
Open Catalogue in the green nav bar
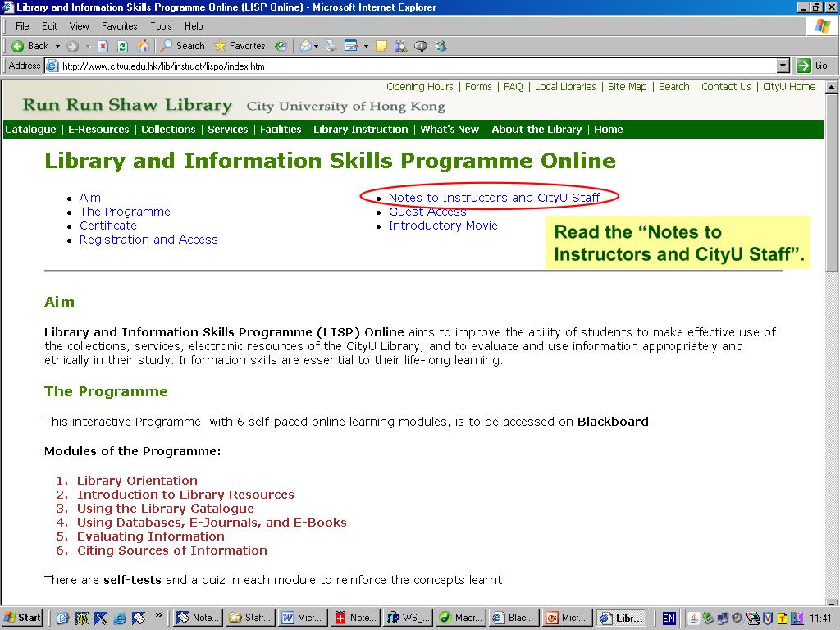30,129
